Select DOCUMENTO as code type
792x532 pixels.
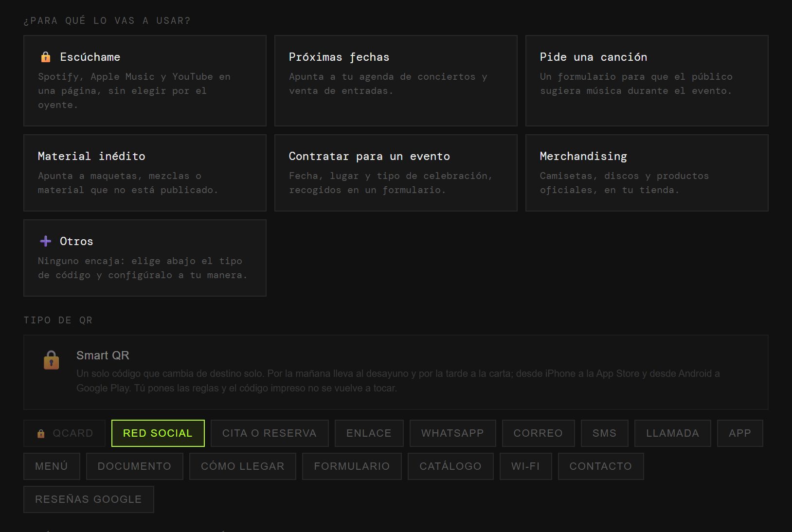[135, 466]
